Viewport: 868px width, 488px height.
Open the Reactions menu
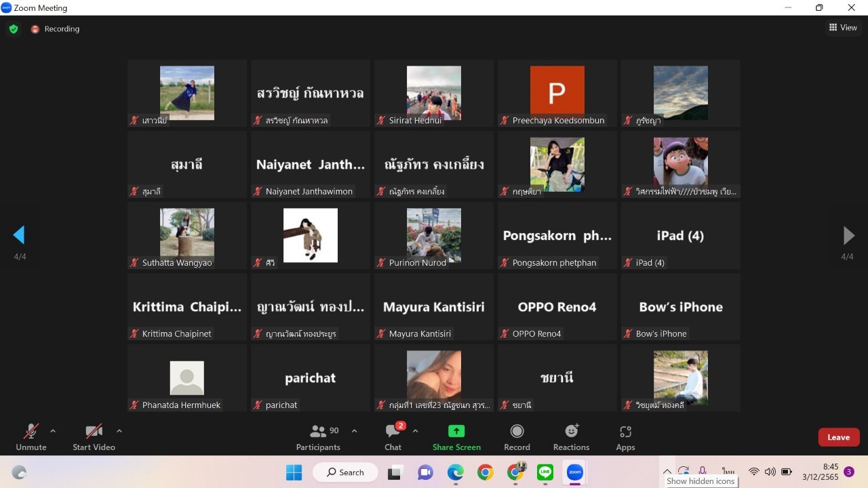(571, 437)
